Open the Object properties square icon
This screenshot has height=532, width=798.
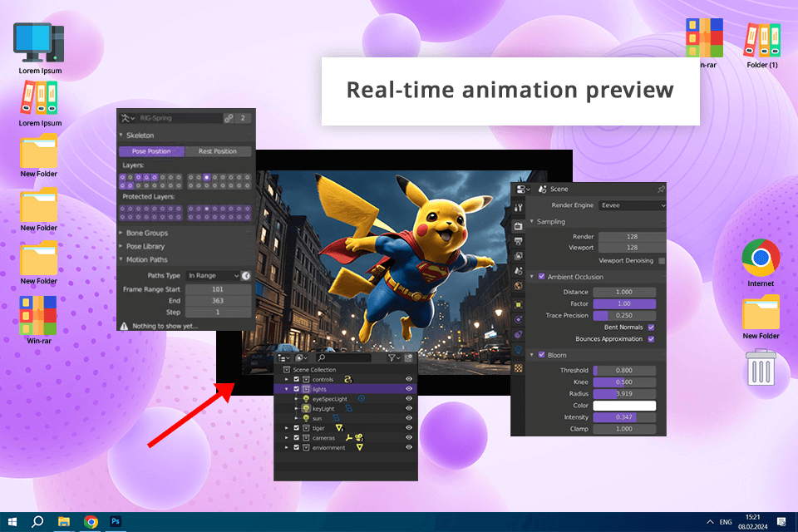(x=518, y=304)
